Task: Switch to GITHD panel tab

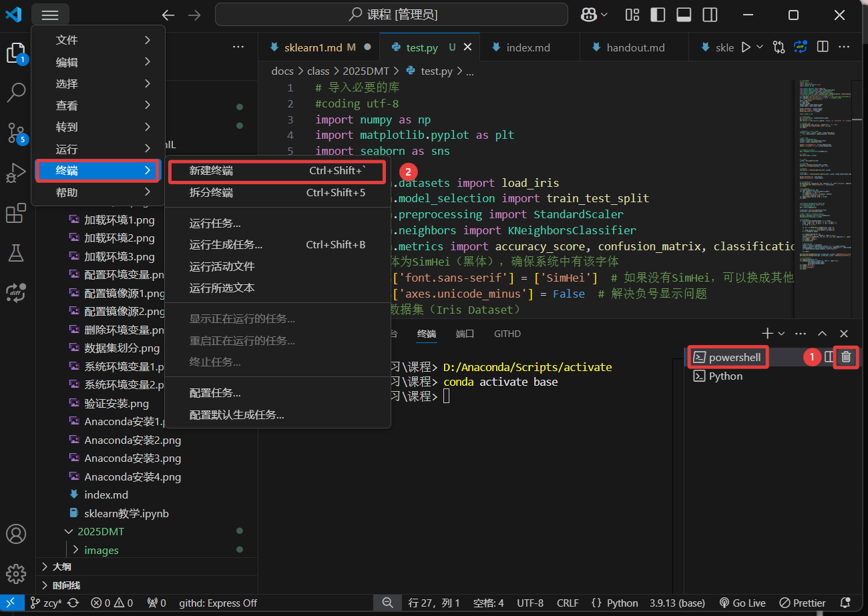Action: coord(507,333)
